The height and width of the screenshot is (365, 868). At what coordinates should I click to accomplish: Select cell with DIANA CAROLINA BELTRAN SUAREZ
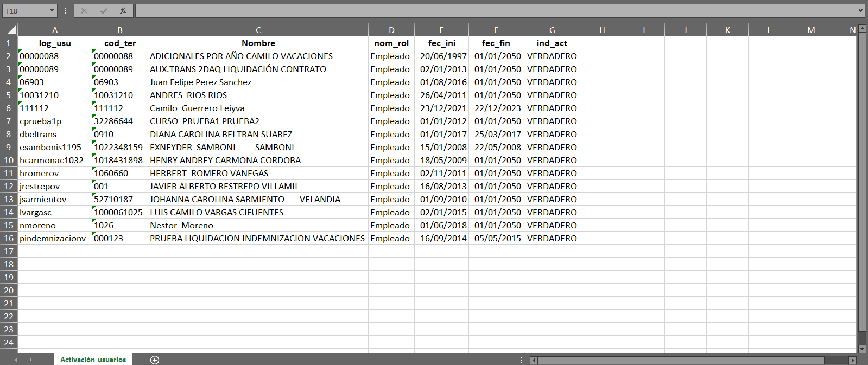[258, 134]
